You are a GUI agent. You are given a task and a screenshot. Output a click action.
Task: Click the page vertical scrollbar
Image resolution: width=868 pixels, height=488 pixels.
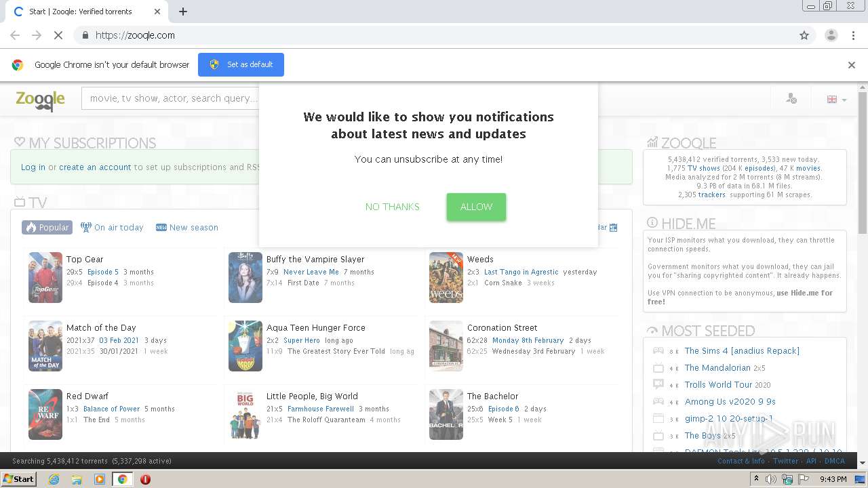863,163
